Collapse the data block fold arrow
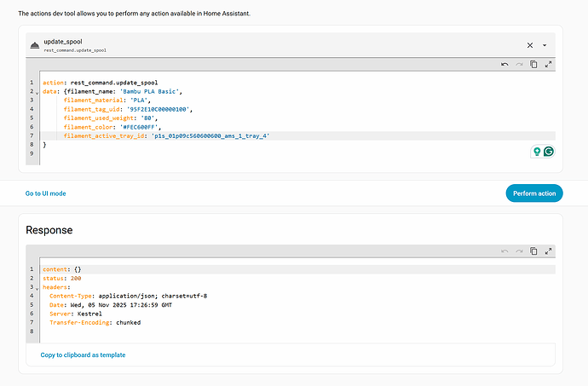The image size is (588, 386). (37, 91)
